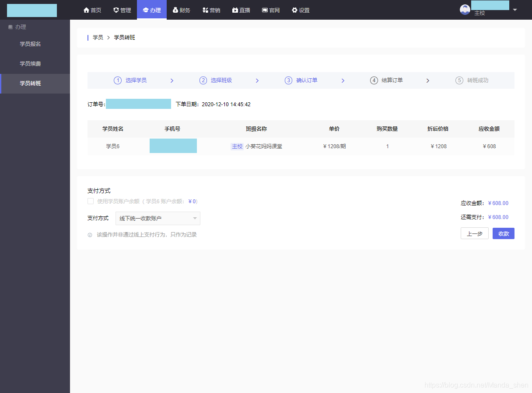The height and width of the screenshot is (393, 532).
Task: Select 学员续费 from the sidebar menu
Action: point(31,63)
